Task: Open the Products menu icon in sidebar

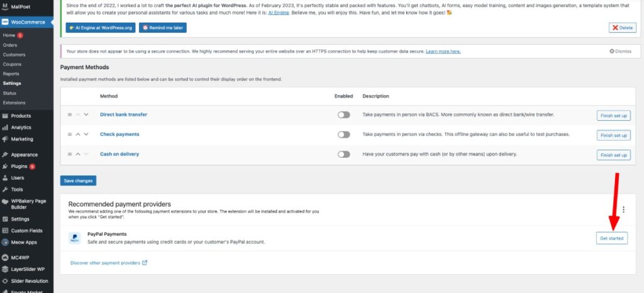Action: pos(5,116)
